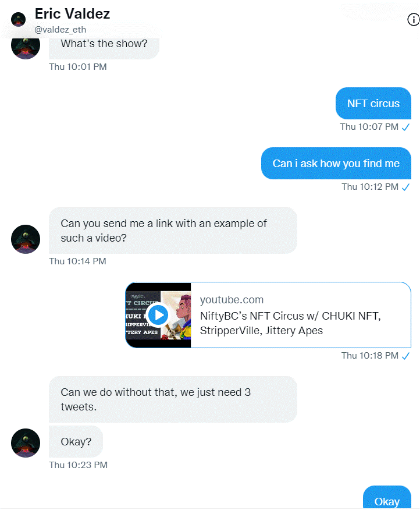Screen dimensions: 420x510
Task: Click the youtube.com domain text
Action: tap(232, 300)
